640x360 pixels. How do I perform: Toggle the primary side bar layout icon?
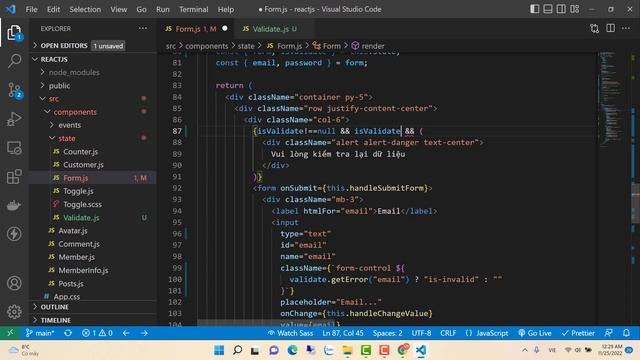coord(534,9)
